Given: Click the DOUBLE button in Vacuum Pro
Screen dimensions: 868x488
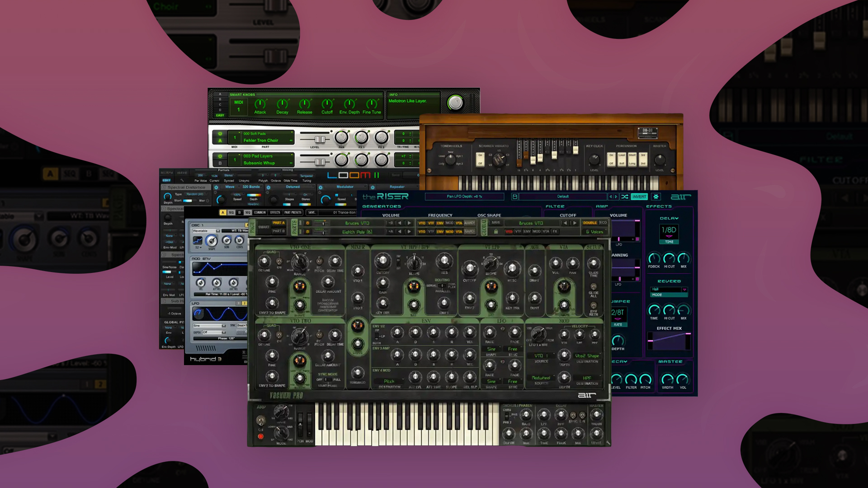Looking at the screenshot, I should point(590,223).
